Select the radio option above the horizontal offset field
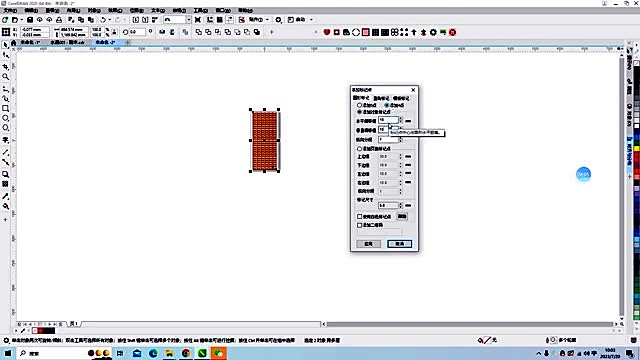The image size is (640, 360). tap(360, 112)
